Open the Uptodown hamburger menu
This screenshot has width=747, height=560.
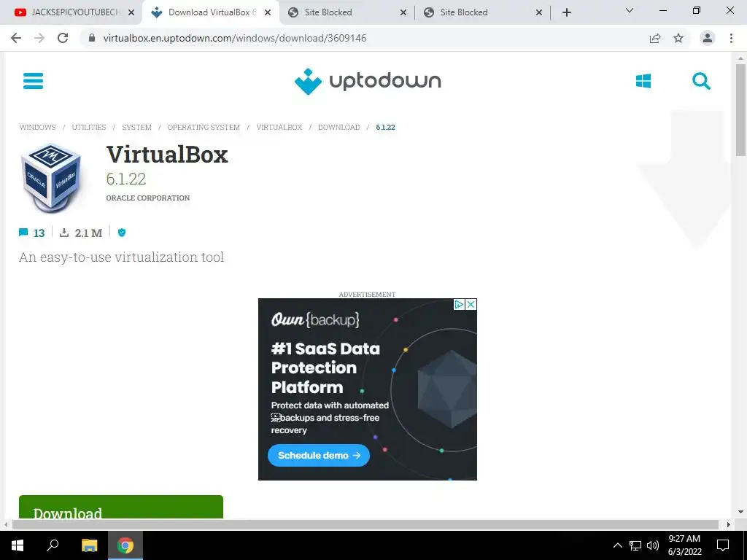click(33, 80)
